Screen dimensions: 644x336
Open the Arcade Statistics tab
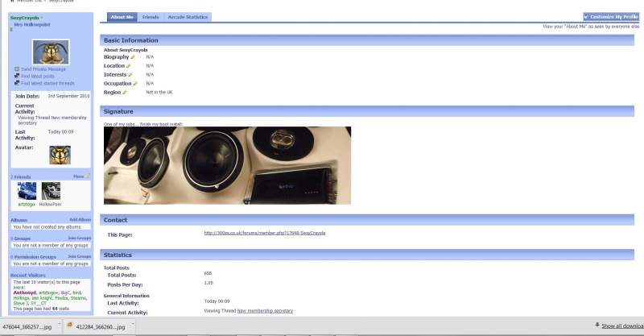(187, 17)
